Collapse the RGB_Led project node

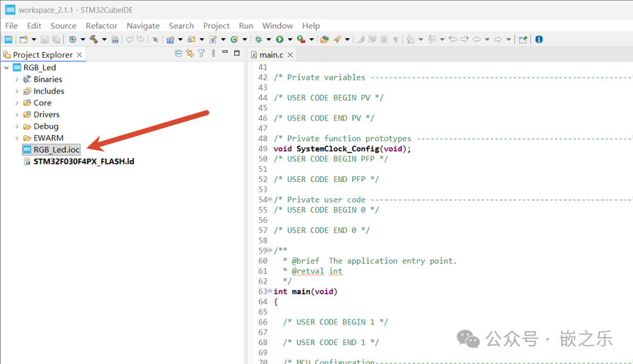click(x=7, y=67)
